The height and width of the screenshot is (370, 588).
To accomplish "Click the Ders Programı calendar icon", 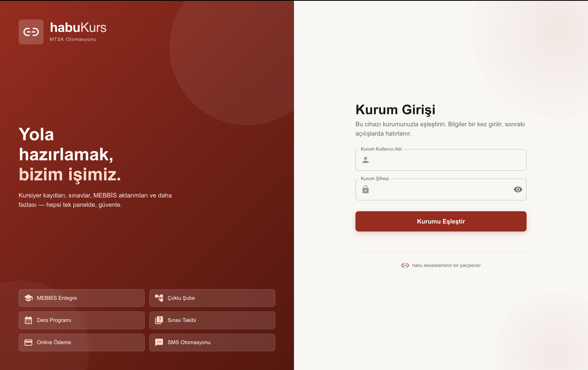I will (28, 320).
